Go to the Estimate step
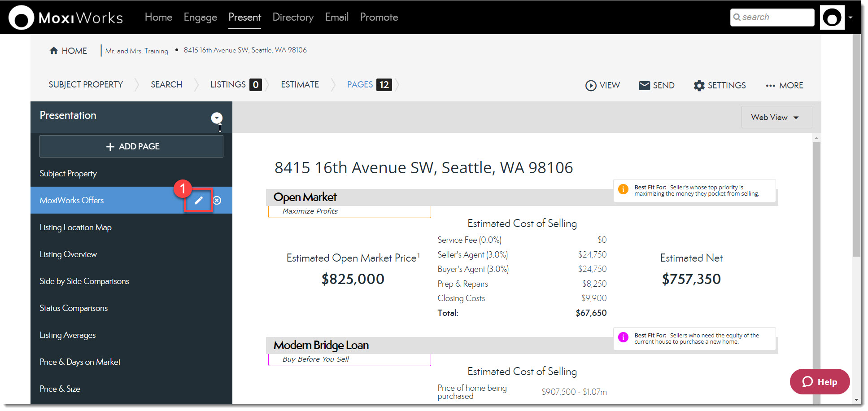This screenshot has height=411, width=868. click(300, 84)
